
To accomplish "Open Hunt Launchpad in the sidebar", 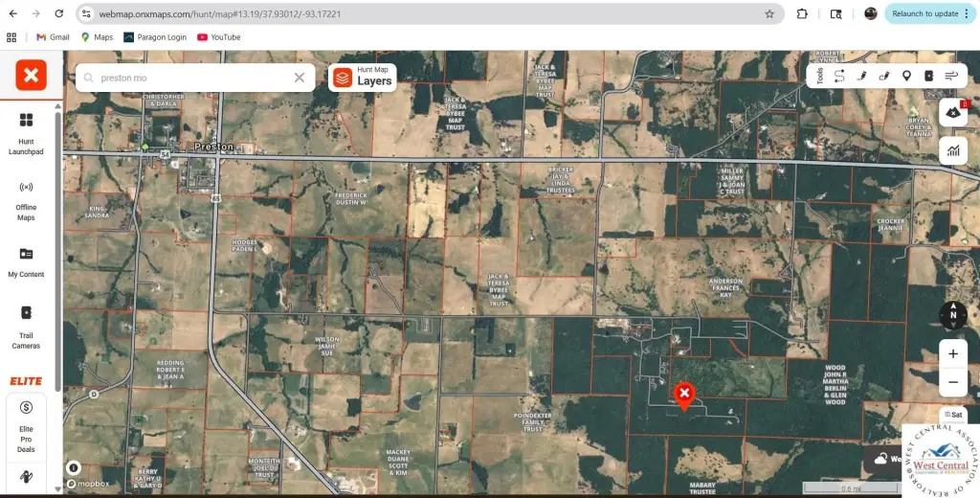I will coord(26,132).
